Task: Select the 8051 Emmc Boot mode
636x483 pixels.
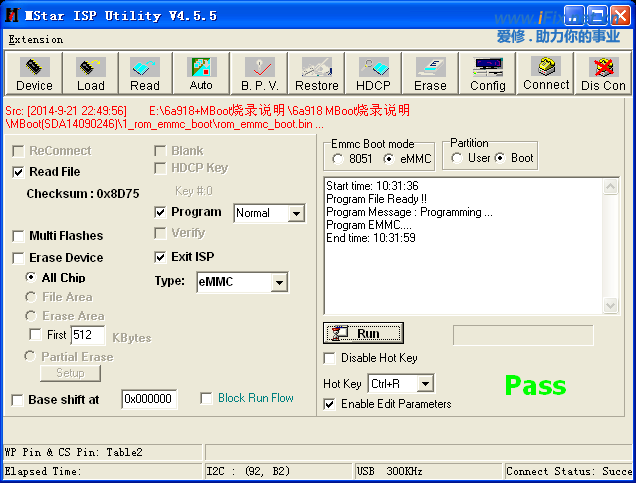Action: coord(339,159)
